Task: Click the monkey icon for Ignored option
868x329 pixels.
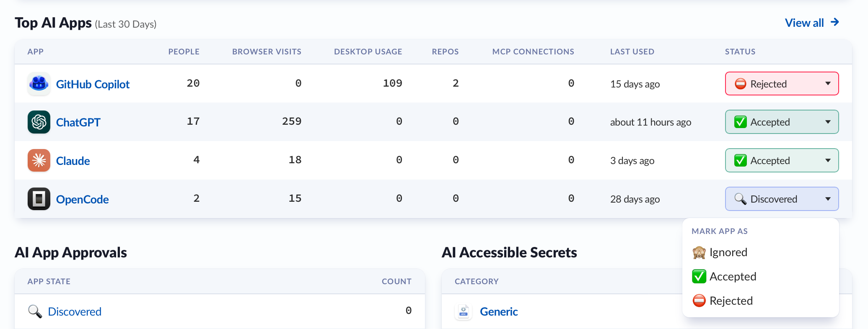Action: [x=699, y=252]
